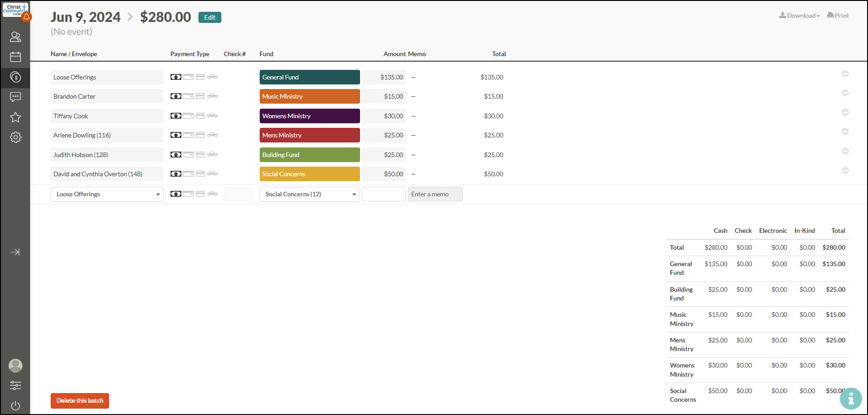The width and height of the screenshot is (868, 415).
Task: Click the power logout icon
Action: (x=16, y=405)
